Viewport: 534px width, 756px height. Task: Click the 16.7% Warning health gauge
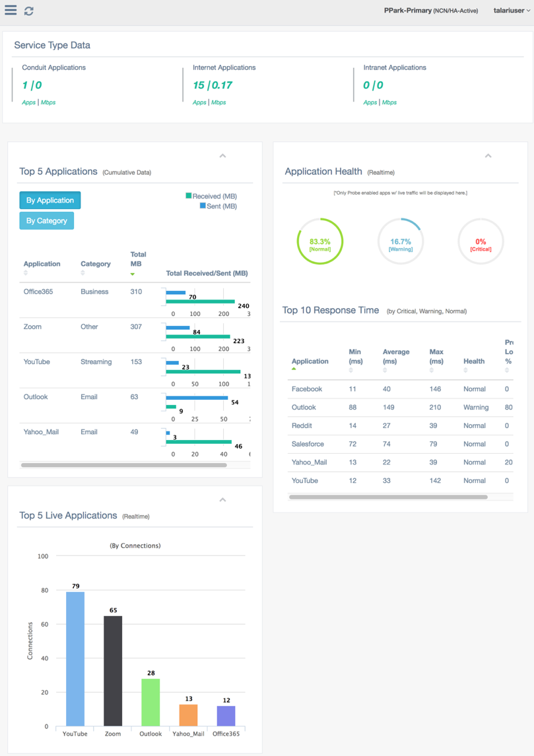401,241
